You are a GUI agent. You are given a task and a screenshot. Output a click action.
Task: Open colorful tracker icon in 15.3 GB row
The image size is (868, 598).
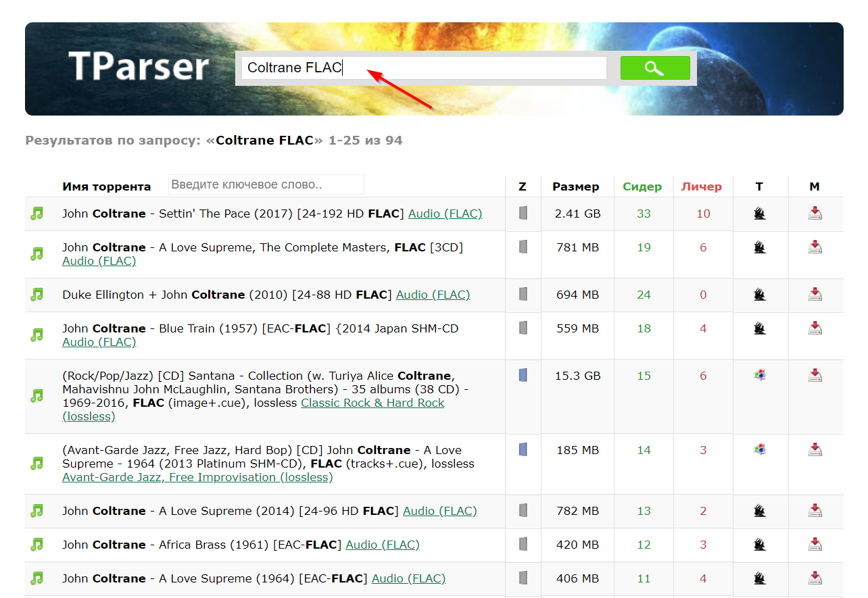[x=760, y=375]
